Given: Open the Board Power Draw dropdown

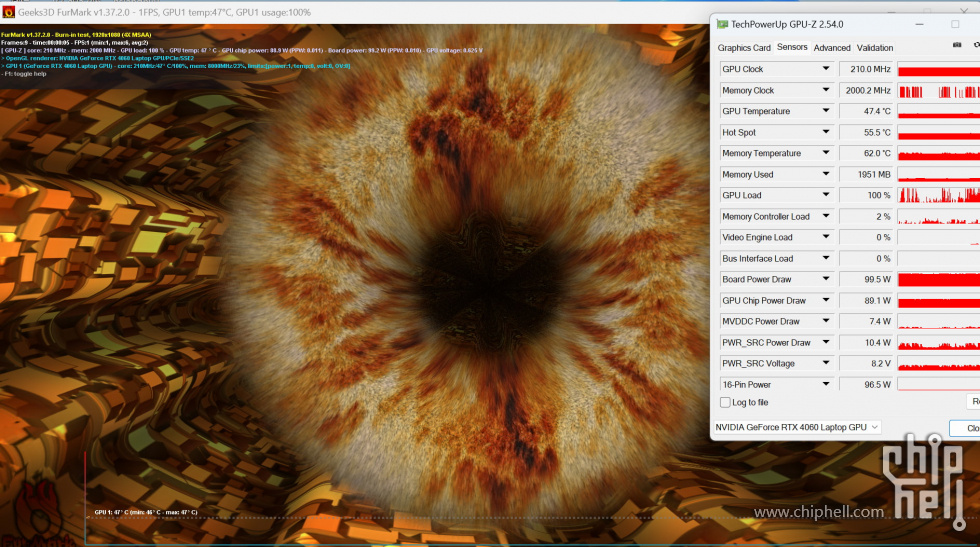Looking at the screenshot, I should point(826,279).
